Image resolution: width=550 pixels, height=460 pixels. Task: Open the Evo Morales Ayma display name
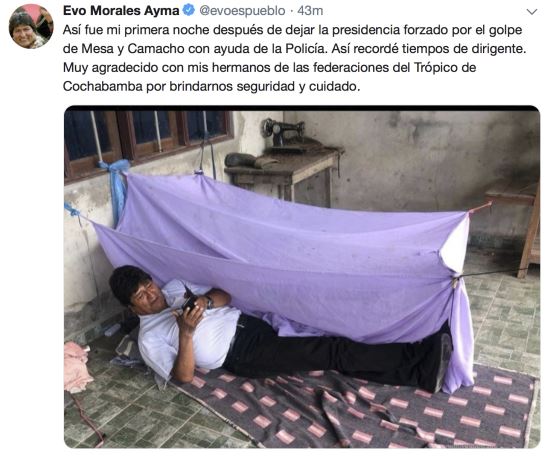(x=121, y=11)
